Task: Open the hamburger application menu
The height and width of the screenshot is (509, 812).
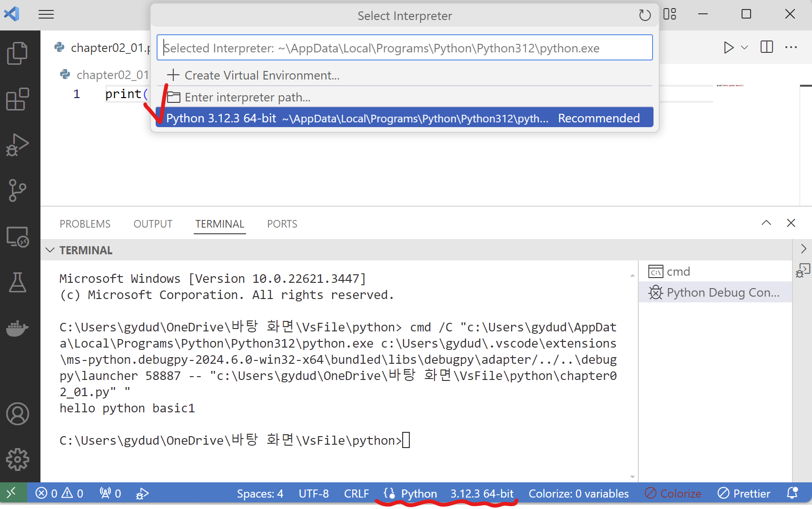Action: tap(46, 14)
